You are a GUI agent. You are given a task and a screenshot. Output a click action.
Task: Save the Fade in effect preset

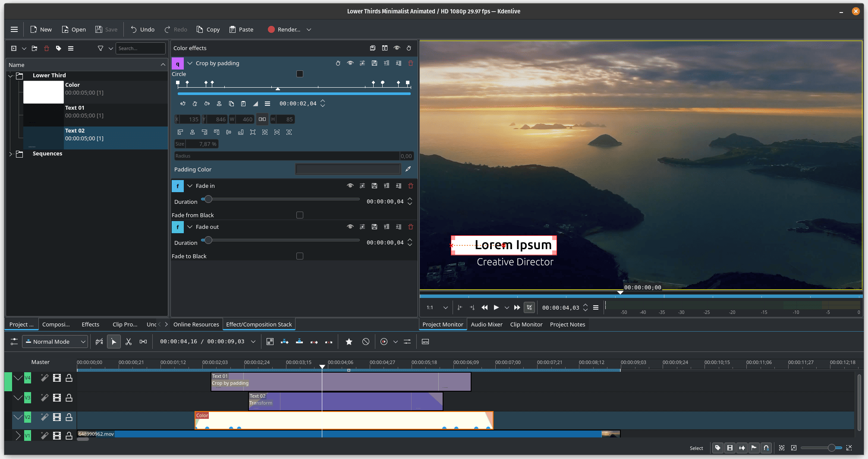click(374, 186)
